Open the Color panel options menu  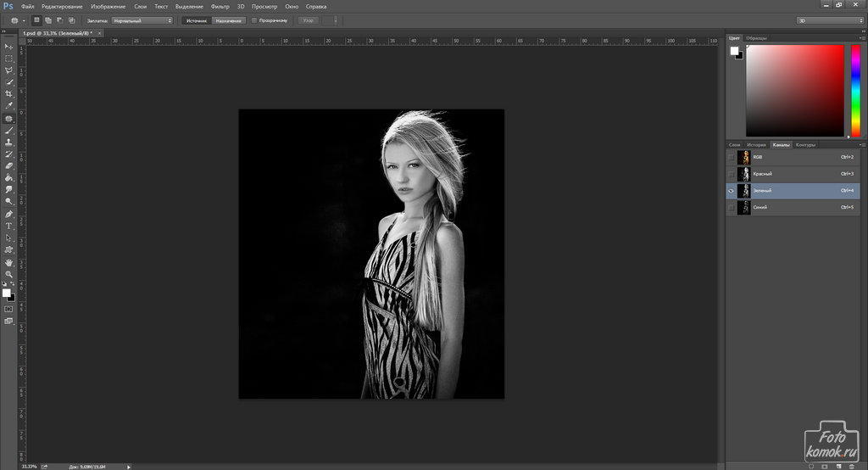(x=861, y=38)
